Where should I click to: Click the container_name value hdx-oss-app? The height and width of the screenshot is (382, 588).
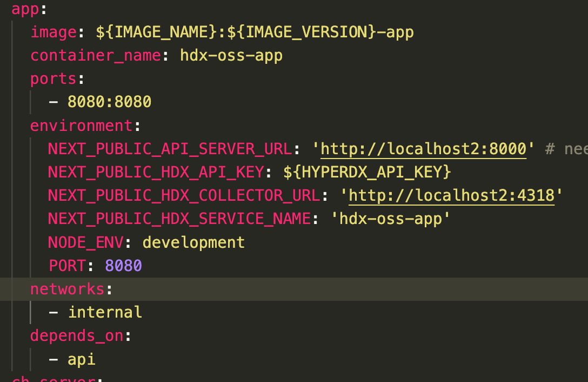point(231,55)
